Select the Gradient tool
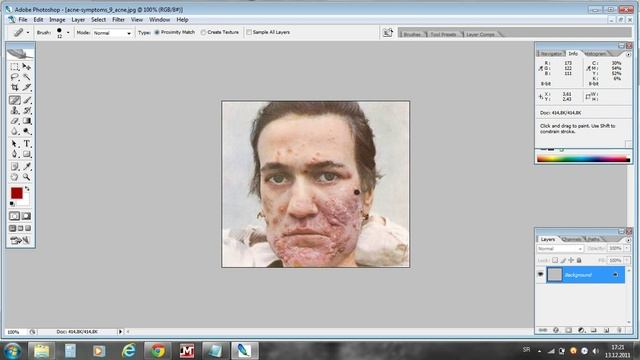640x360 pixels. tap(27, 121)
